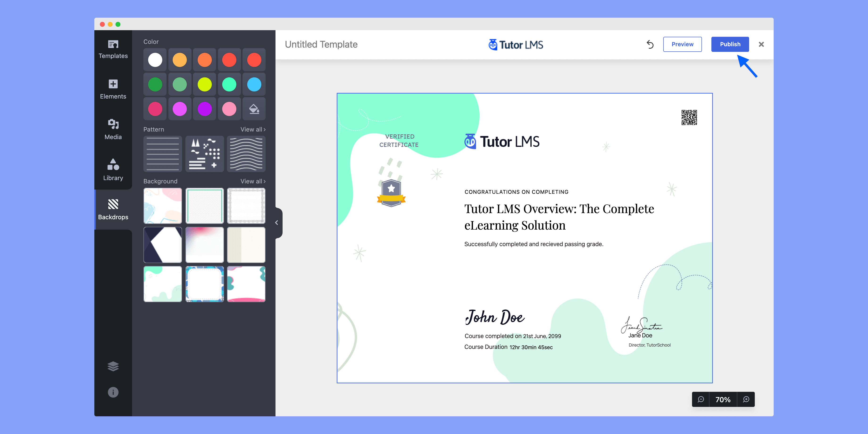Select the pink and teal background
The height and width of the screenshot is (434, 868).
coord(246,284)
